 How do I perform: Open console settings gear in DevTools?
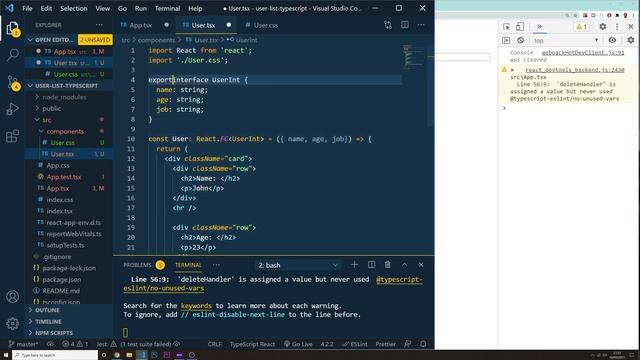(x=631, y=40)
